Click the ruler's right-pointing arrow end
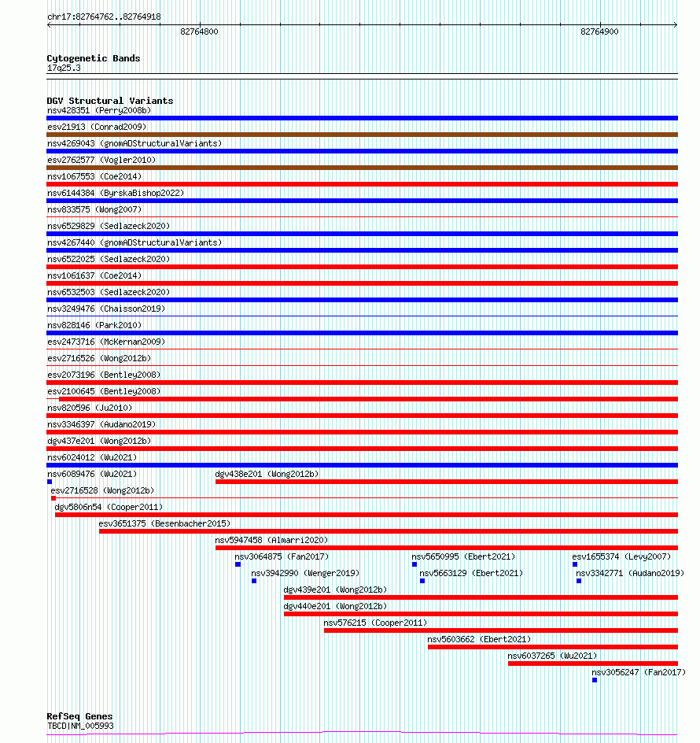Viewport: 700px width, 743px height. [x=676, y=24]
